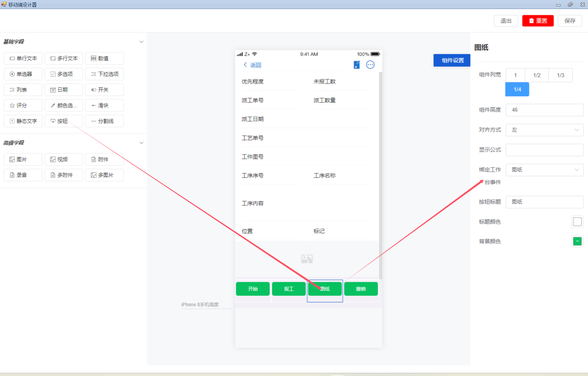588x376 pixels.
Task: Pick the 颜色选 color picker component
Action: pos(64,106)
